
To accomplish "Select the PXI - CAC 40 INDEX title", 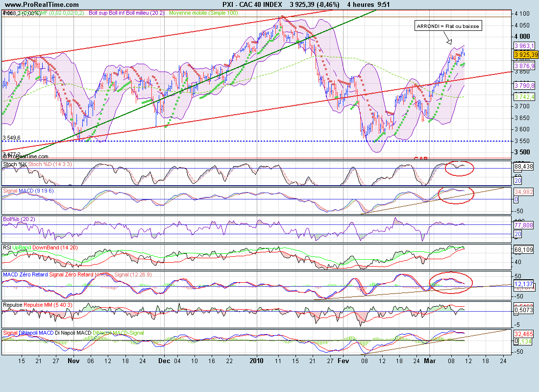I will click(x=252, y=4).
